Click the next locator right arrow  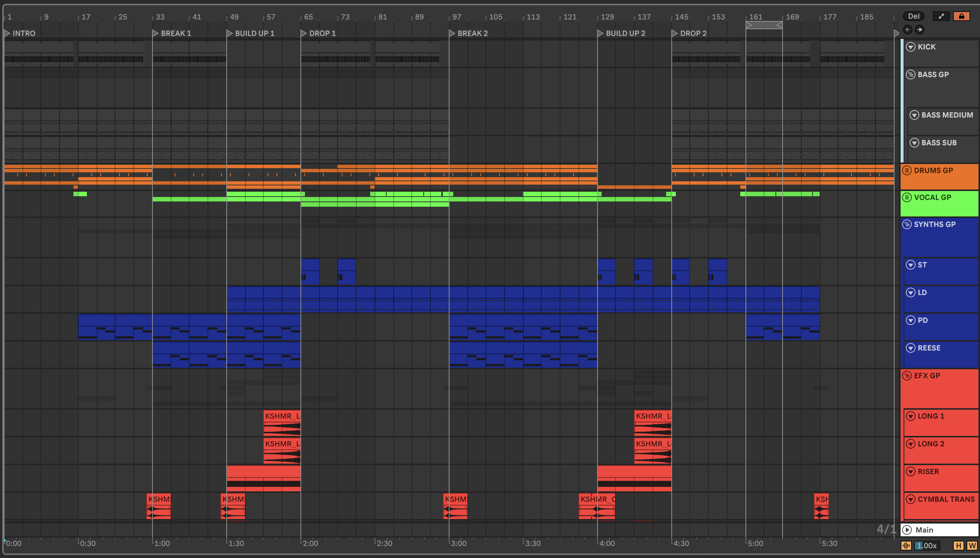point(919,30)
